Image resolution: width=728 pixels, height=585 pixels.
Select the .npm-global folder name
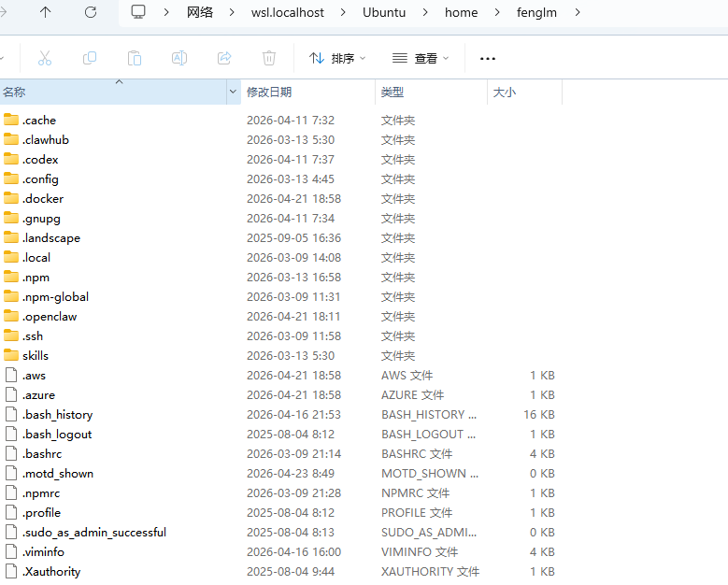click(55, 296)
